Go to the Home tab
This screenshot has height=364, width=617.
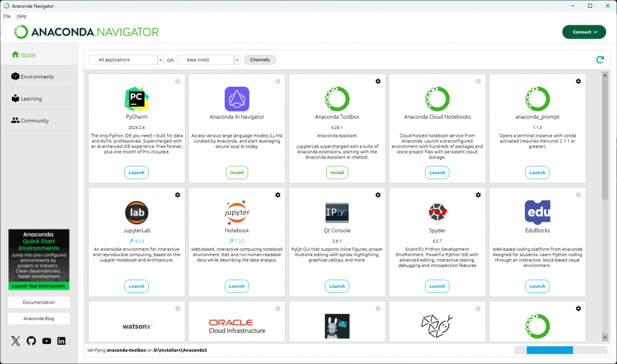pos(39,55)
